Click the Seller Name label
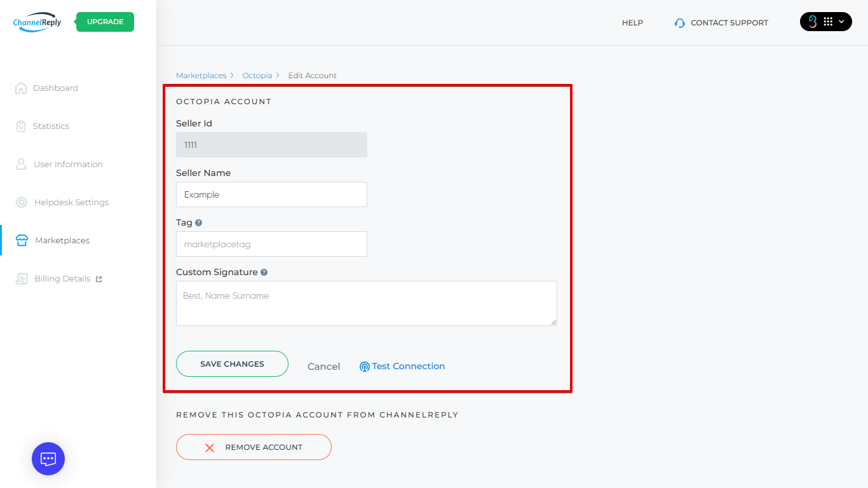The height and width of the screenshot is (488, 868). click(203, 173)
